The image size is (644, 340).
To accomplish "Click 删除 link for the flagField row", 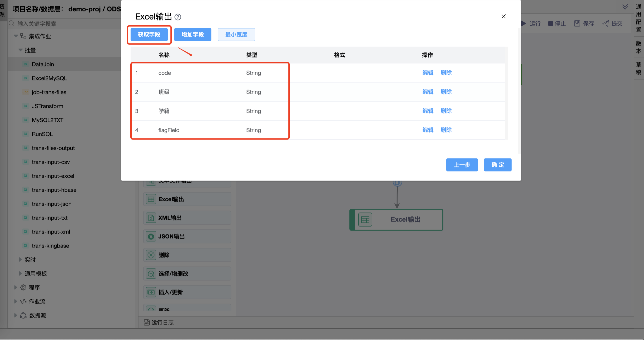I will point(446,130).
